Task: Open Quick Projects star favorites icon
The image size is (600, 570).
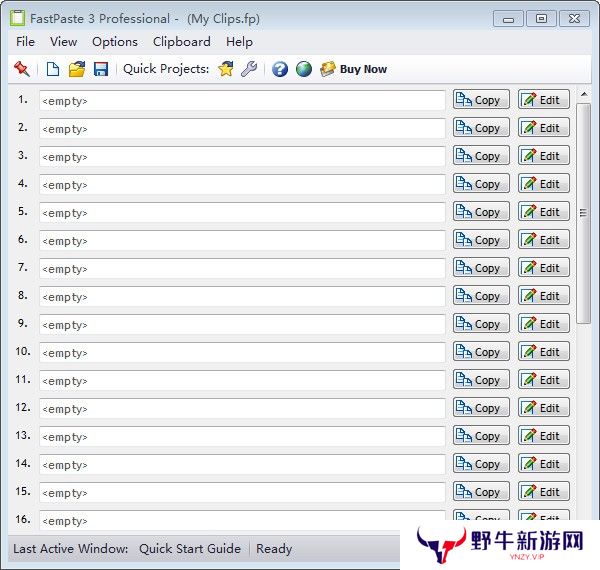Action: click(x=226, y=69)
